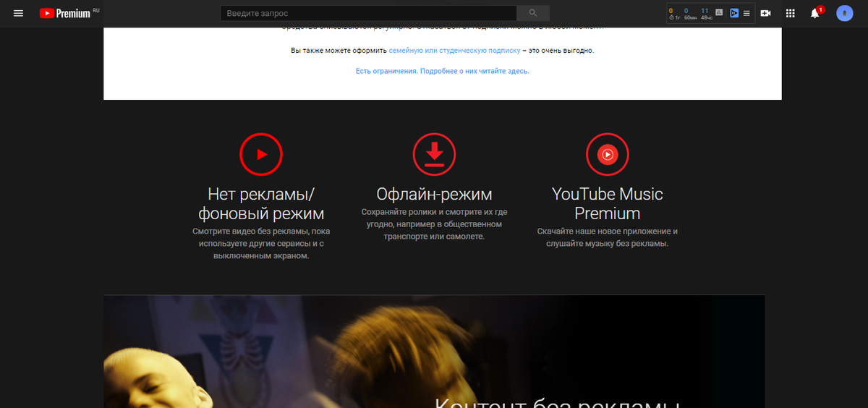Open the extension widget's three-line menu
868x408 pixels.
coord(746,13)
